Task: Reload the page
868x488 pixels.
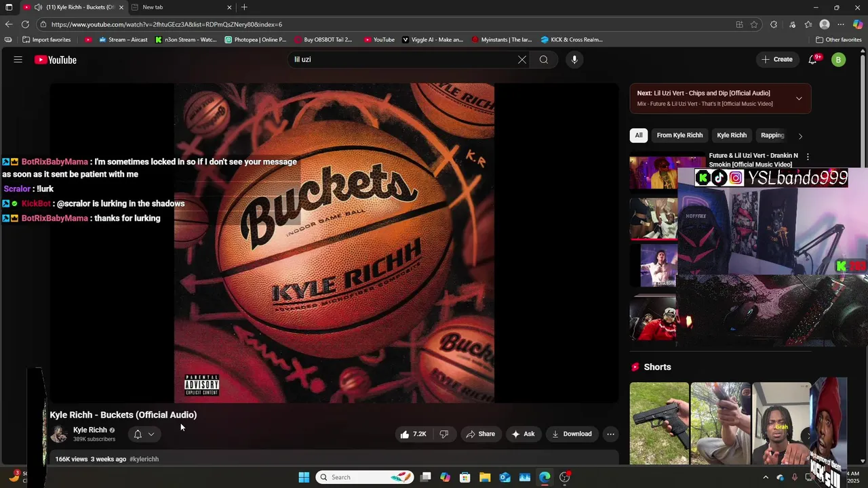Action: click(25, 24)
